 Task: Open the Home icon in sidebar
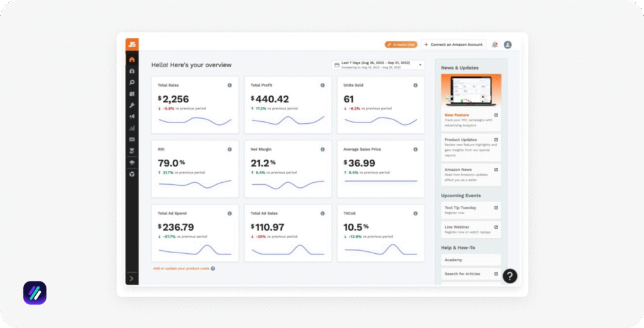tap(132, 60)
